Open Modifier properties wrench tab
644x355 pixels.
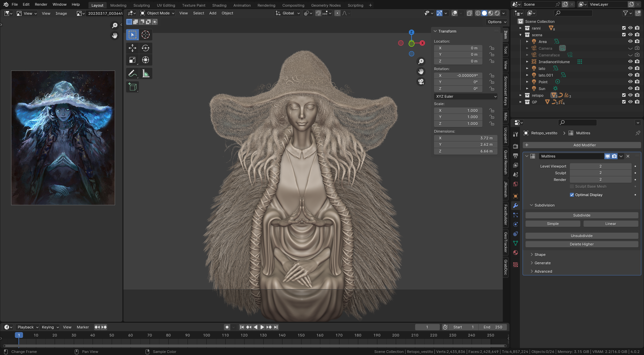pyautogui.click(x=516, y=206)
